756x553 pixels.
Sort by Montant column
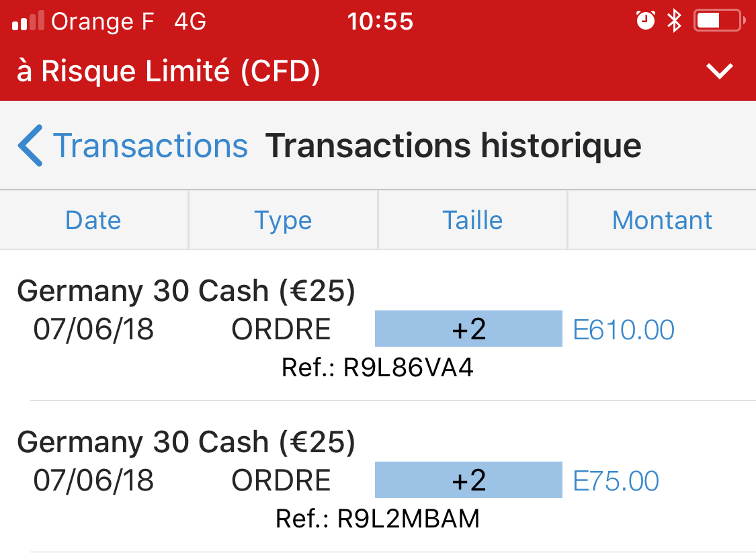(x=662, y=220)
